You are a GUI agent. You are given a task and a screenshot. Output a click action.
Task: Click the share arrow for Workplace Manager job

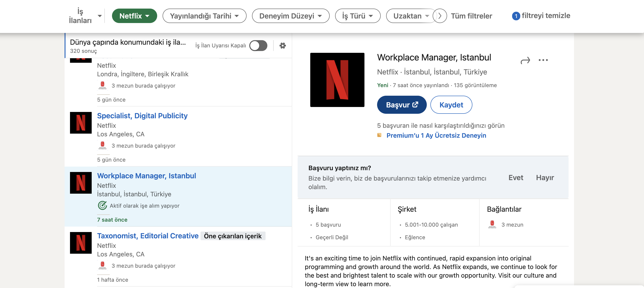(525, 60)
